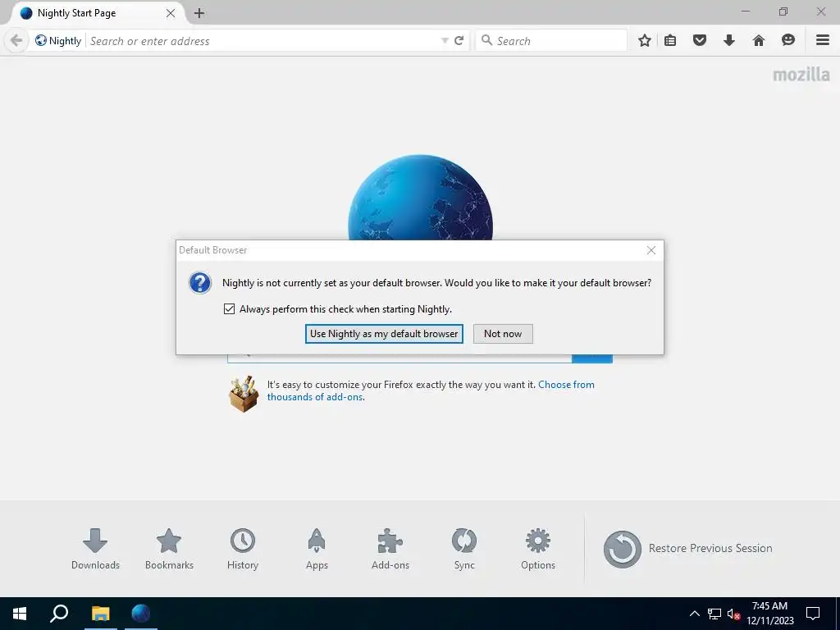Open Apps rocket launcher
This screenshot has height=630, width=840.
click(x=317, y=549)
